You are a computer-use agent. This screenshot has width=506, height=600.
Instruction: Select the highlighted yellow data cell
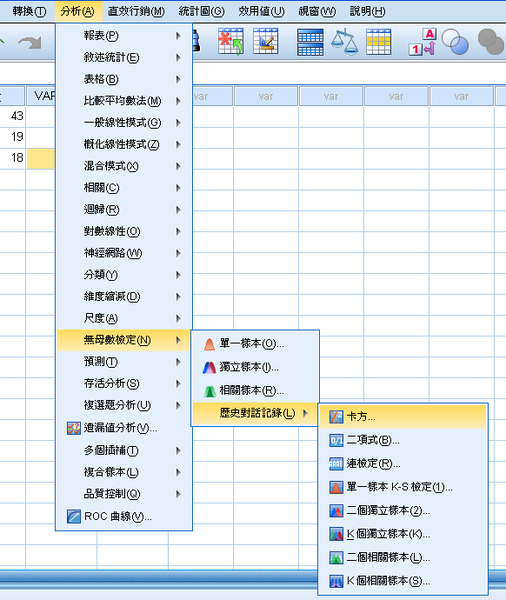coord(41,158)
